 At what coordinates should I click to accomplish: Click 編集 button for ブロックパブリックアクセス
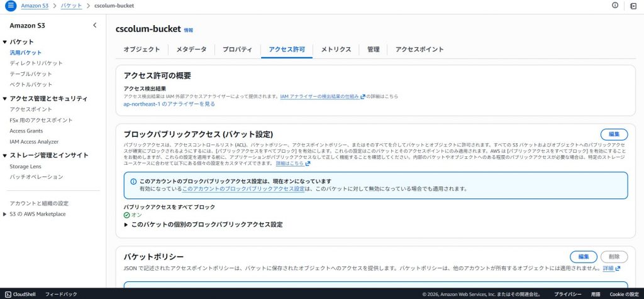[614, 134]
